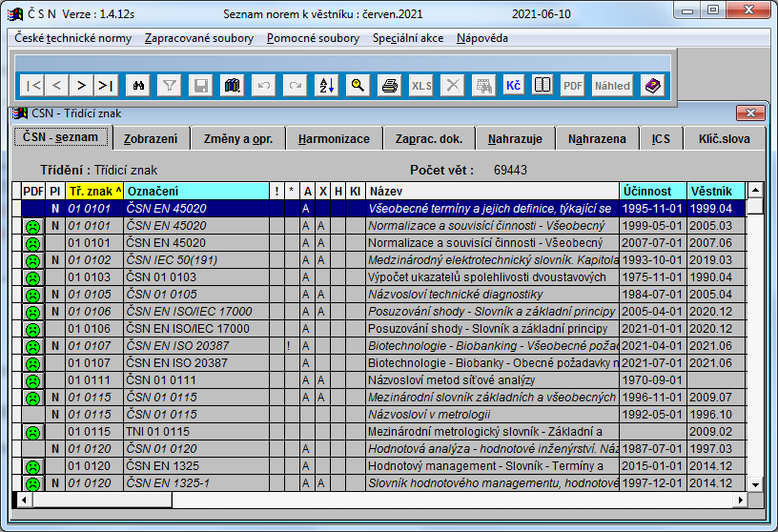Image resolution: width=778 pixels, height=532 pixels.
Task: Open the Náhled preview button
Action: tap(612, 86)
